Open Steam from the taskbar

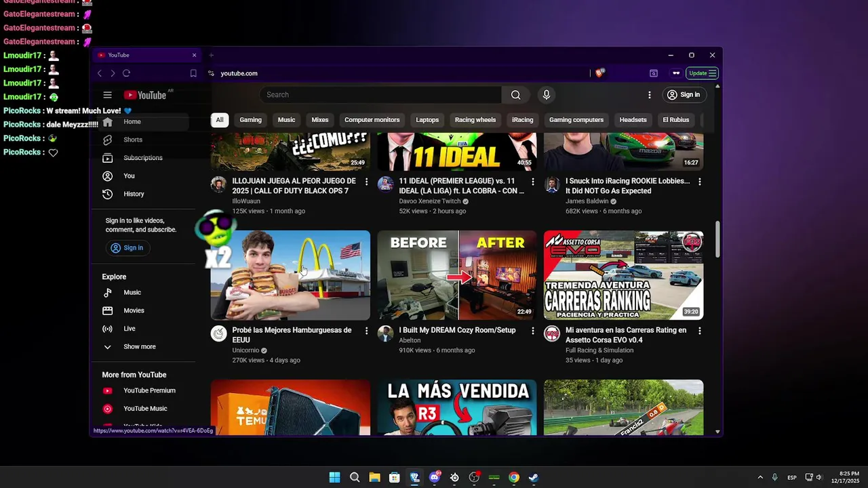click(534, 477)
